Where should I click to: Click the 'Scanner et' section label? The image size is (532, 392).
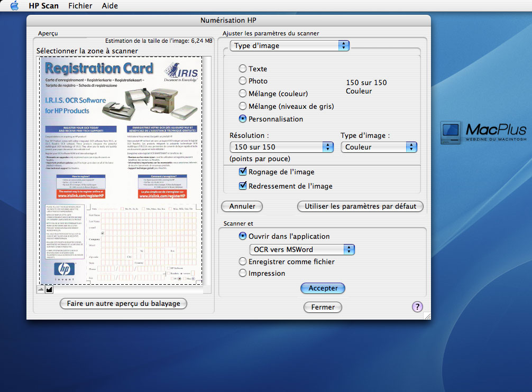coord(238,223)
